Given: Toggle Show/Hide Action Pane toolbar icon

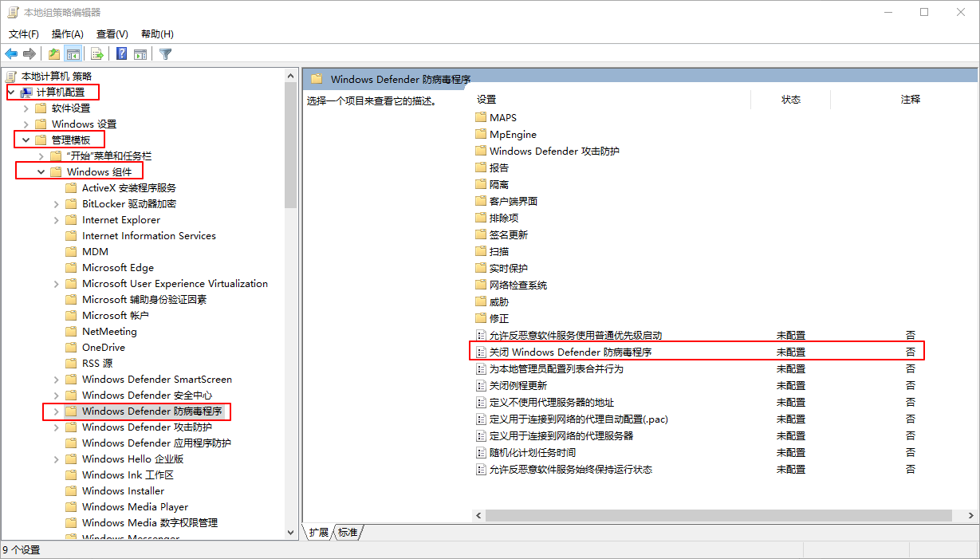Looking at the screenshot, I should pyautogui.click(x=140, y=54).
